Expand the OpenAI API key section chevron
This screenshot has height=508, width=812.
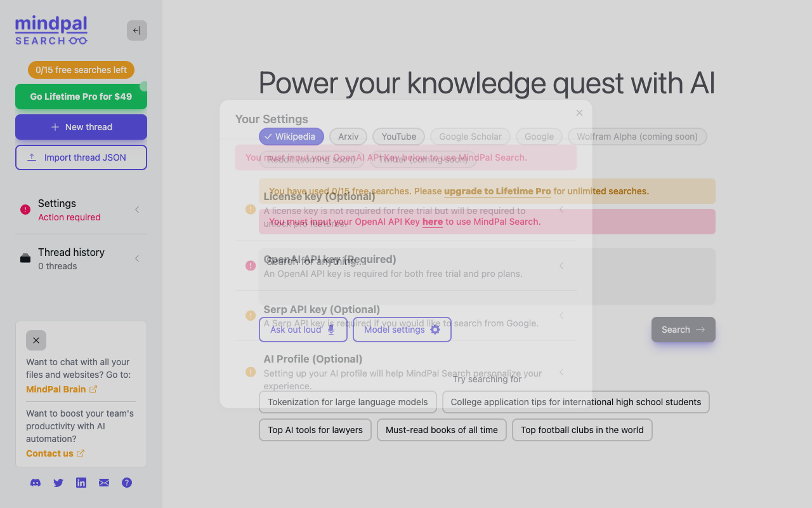click(x=561, y=265)
